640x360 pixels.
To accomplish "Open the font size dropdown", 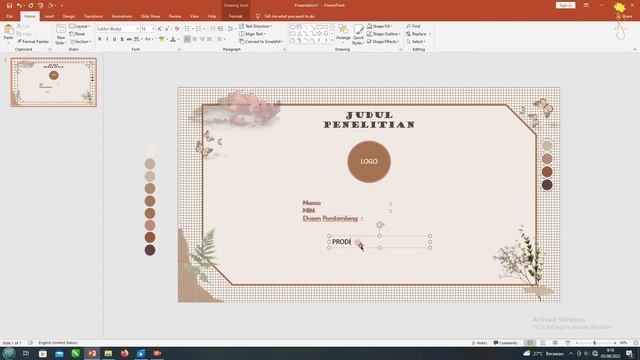I will (x=153, y=29).
